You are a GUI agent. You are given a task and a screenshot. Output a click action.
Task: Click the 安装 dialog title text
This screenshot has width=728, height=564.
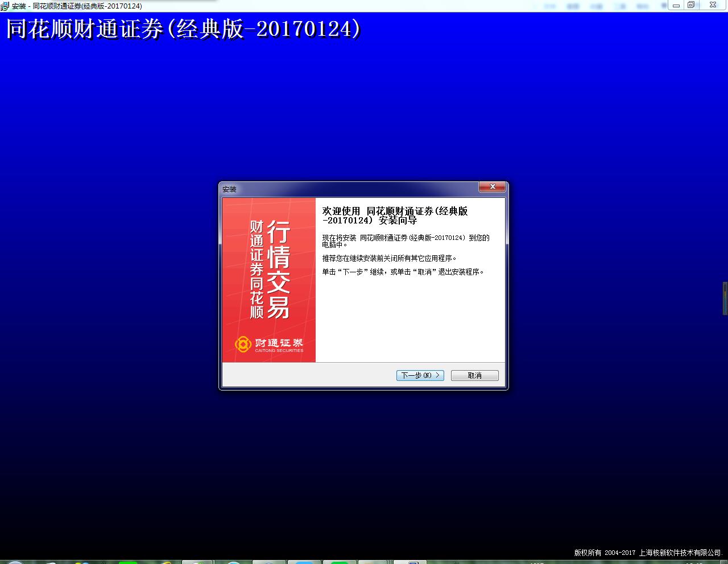(x=229, y=189)
